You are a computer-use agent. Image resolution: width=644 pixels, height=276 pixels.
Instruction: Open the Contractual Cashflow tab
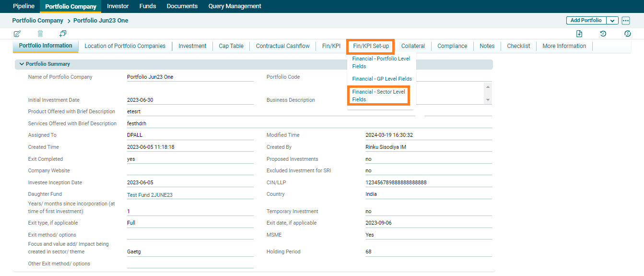[282, 46]
